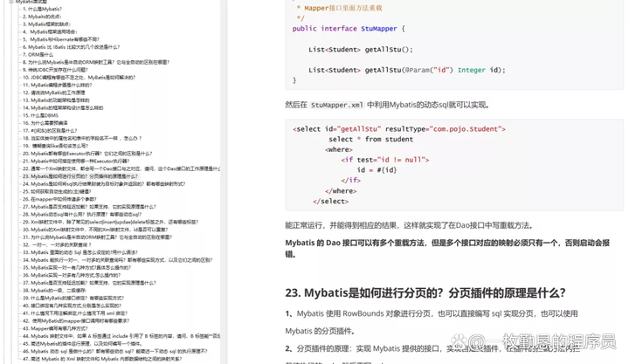The width and height of the screenshot is (629, 364).
Task: Select item 47 on Xml mapping file relationships
Action: [x=102, y=359]
